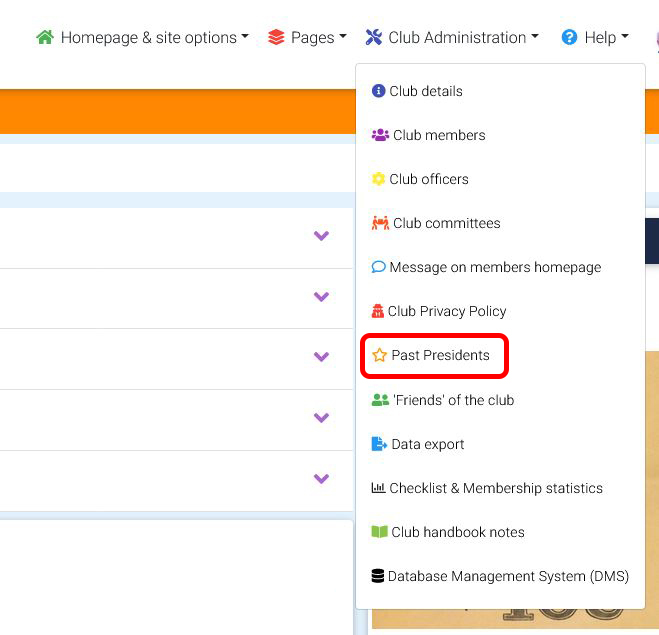Click the bar chart icon beside Checklist
The height and width of the screenshot is (635, 659).
378,488
